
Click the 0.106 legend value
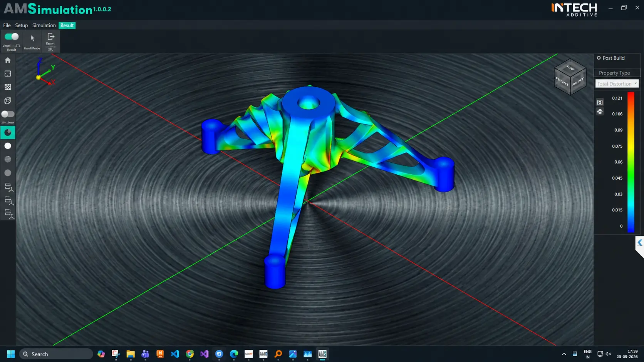point(617,114)
